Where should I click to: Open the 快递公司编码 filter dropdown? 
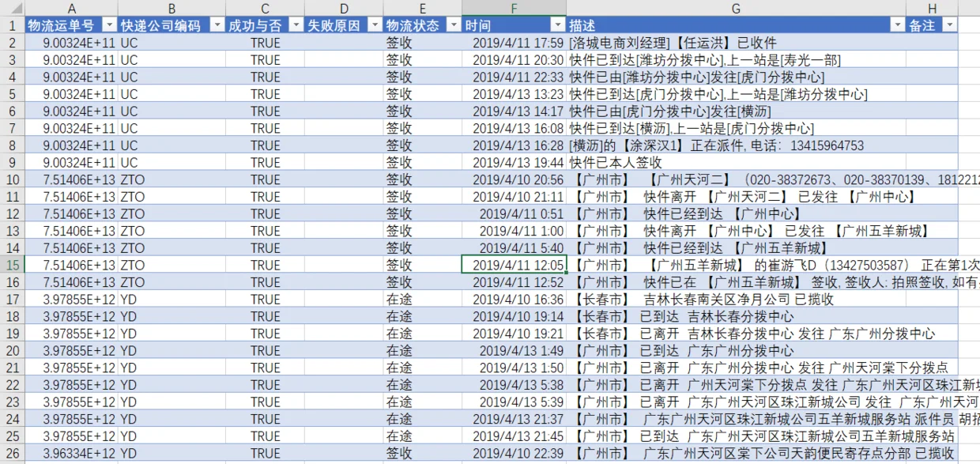(217, 25)
